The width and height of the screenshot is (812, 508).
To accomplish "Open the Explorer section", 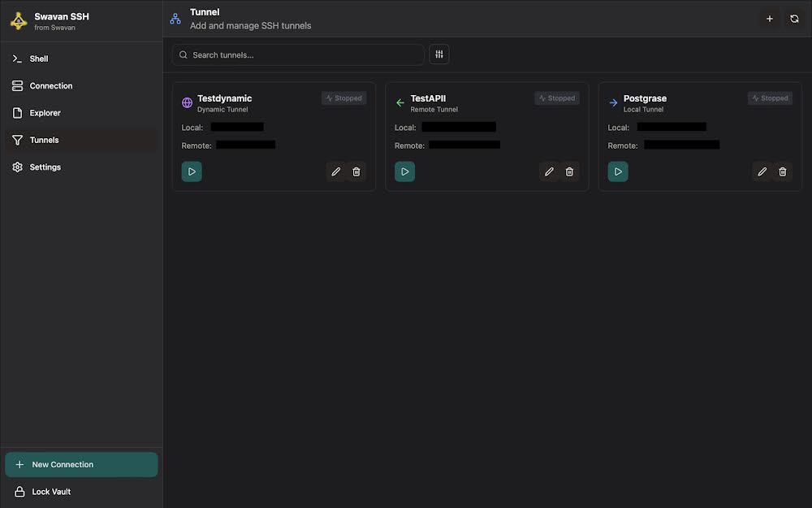I will 45,113.
